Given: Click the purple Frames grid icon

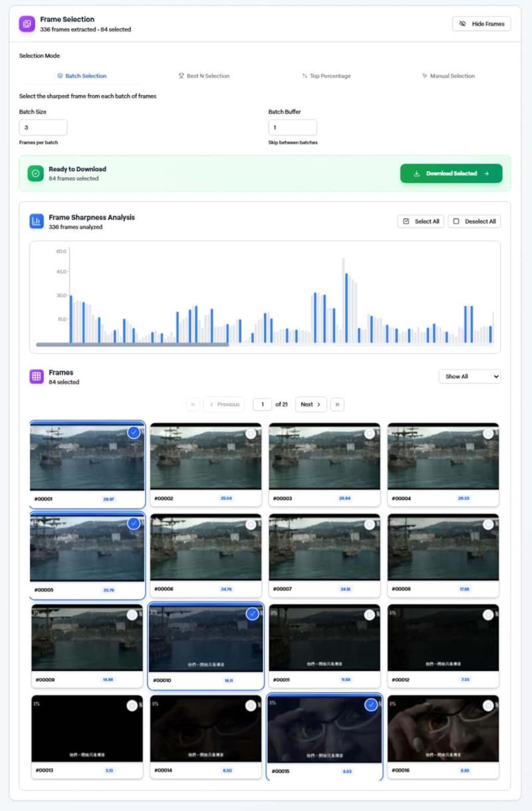Looking at the screenshot, I should pyautogui.click(x=37, y=377).
